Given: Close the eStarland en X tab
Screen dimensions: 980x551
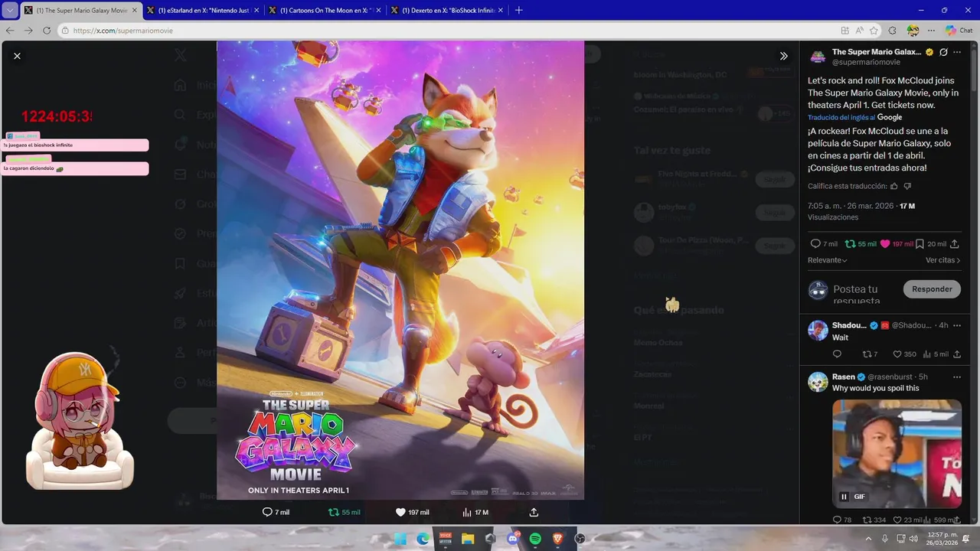Looking at the screenshot, I should [256, 10].
